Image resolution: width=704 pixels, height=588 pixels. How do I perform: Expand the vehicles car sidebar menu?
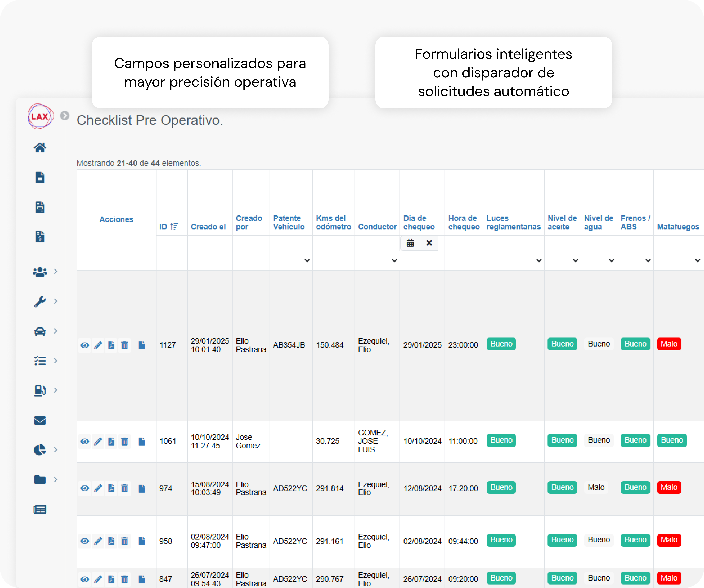click(x=40, y=331)
